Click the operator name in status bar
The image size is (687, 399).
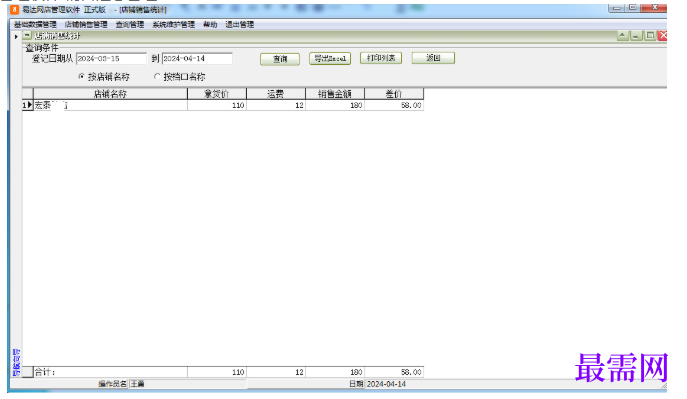point(138,384)
